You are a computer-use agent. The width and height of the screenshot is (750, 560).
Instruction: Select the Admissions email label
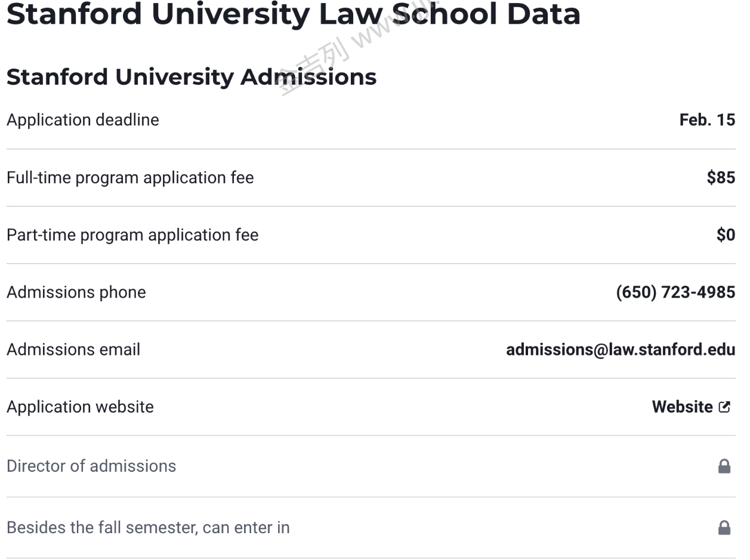[x=73, y=349]
